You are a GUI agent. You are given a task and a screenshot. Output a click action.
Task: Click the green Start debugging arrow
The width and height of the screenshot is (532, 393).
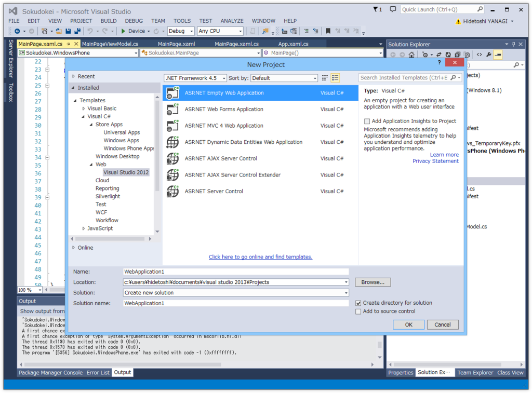[123, 31]
